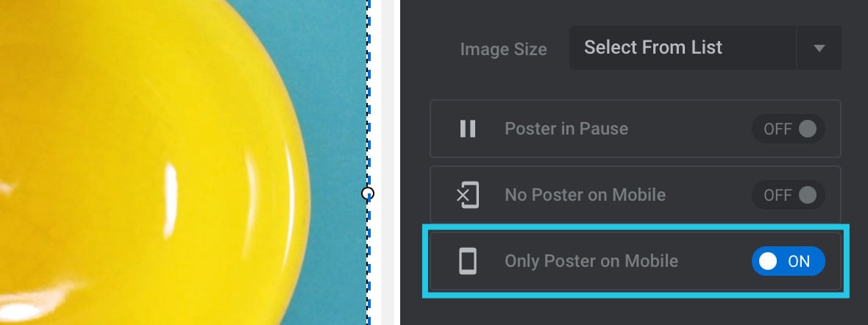This screenshot has width=868, height=325.
Task: Click the grey knob of Poster in Pause switch
Action: [808, 129]
